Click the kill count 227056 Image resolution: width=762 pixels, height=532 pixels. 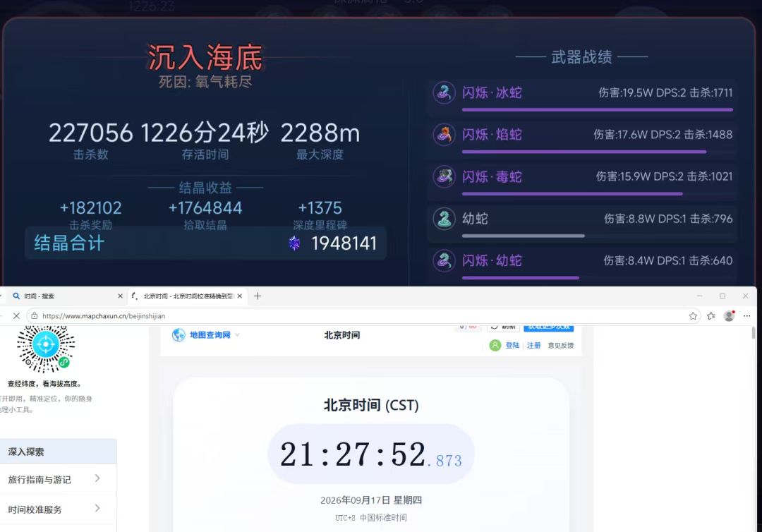pyautogui.click(x=90, y=133)
